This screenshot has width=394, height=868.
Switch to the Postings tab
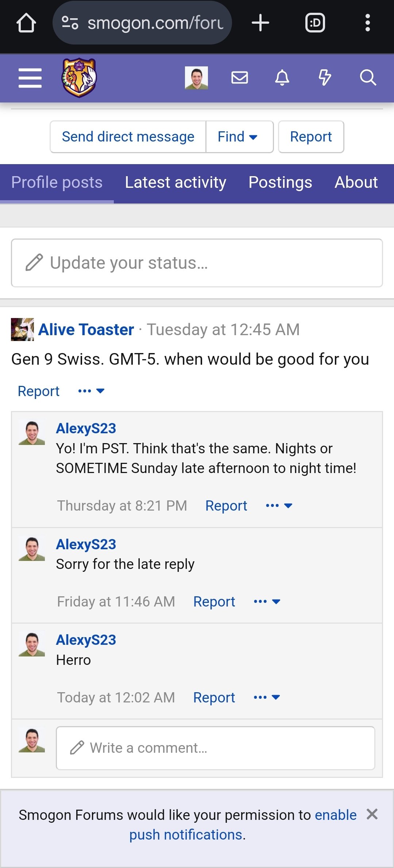(280, 182)
